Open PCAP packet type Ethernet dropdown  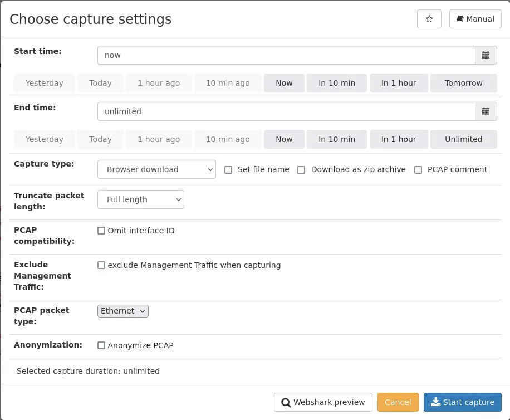[x=123, y=311]
